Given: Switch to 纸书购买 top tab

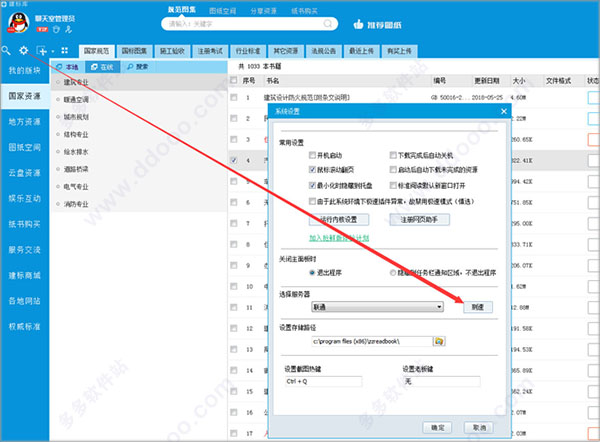Looking at the screenshot, I should tap(304, 11).
